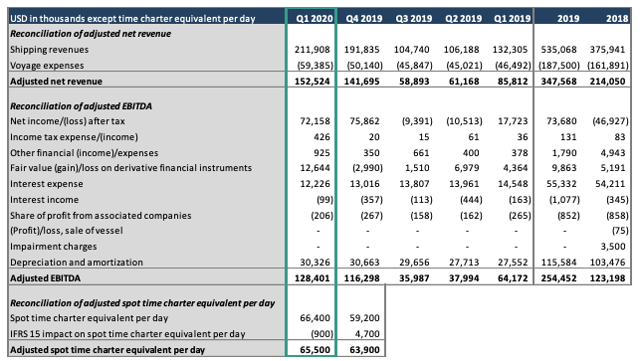Image resolution: width=640 pixels, height=361 pixels.
Task: Select Interest expense value 12,226
Action: [x=315, y=184]
